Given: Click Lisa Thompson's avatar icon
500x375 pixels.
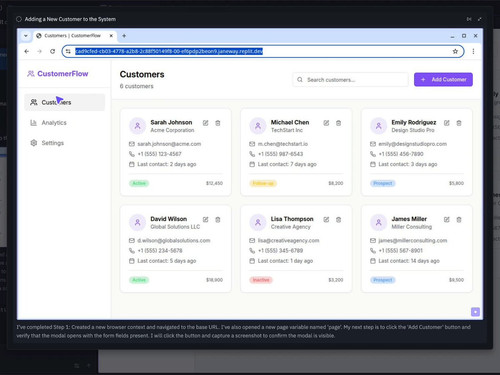Looking at the screenshot, I should coord(258,223).
